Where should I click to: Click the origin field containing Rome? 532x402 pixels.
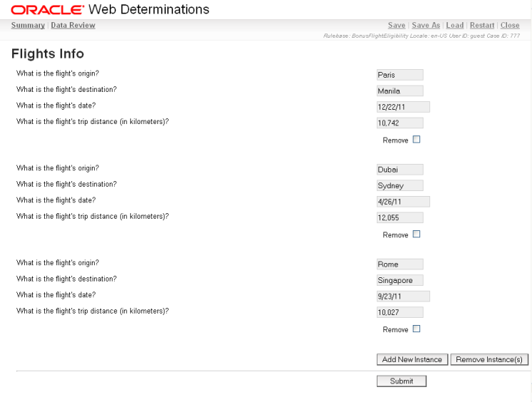pos(400,264)
